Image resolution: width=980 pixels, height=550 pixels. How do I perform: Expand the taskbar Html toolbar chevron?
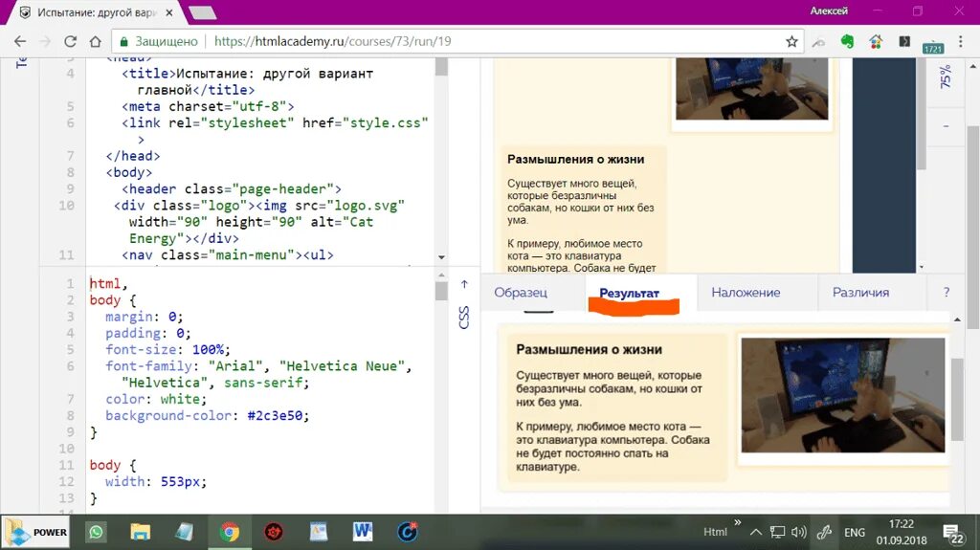pyautogui.click(x=738, y=522)
